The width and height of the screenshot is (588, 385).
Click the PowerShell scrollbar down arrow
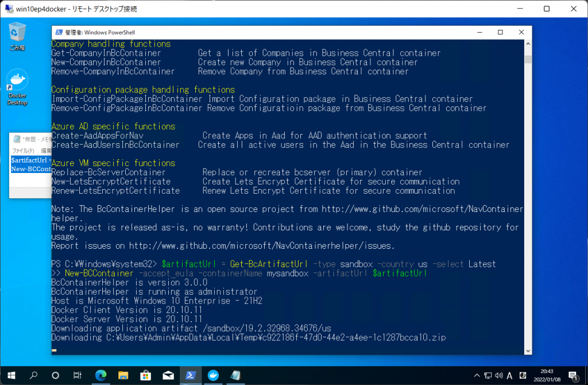click(528, 351)
